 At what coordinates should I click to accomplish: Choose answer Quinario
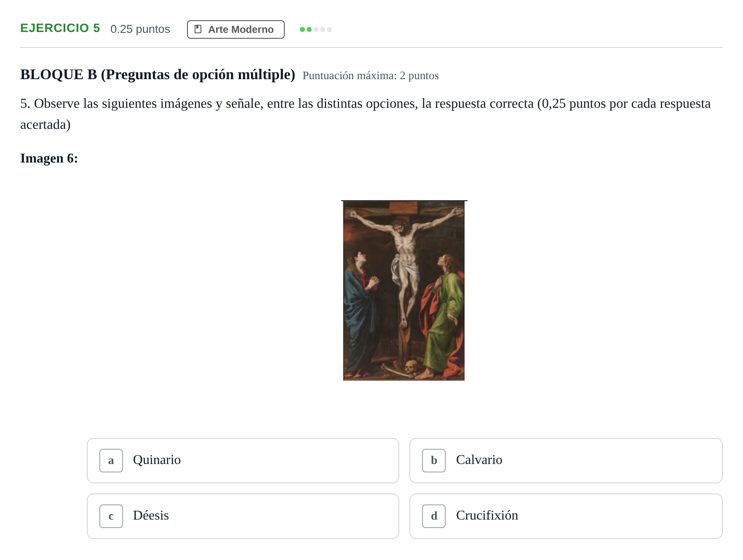(243, 461)
